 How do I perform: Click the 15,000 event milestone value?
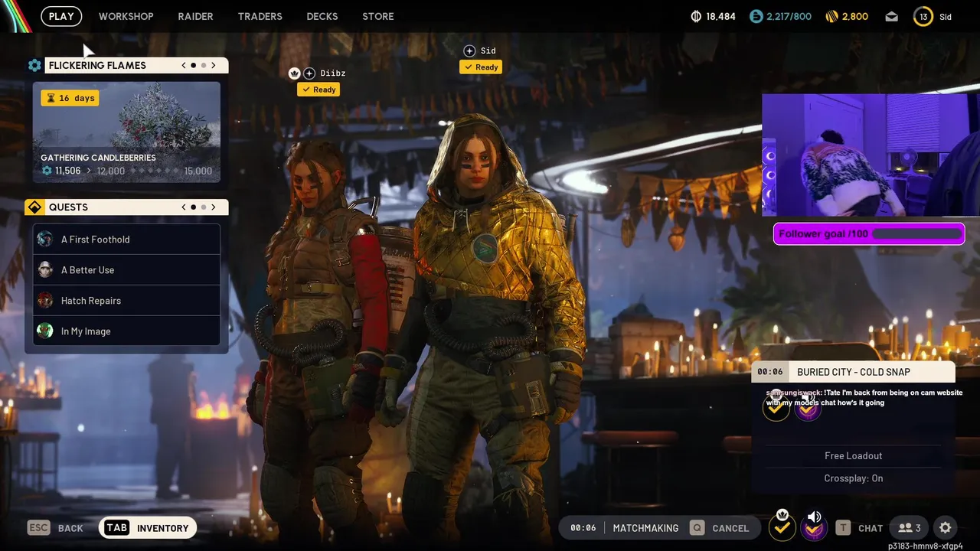[x=198, y=171]
